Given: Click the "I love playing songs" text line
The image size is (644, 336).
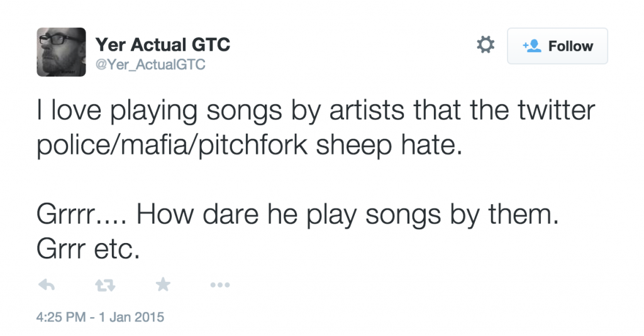Looking at the screenshot, I should [315, 112].
